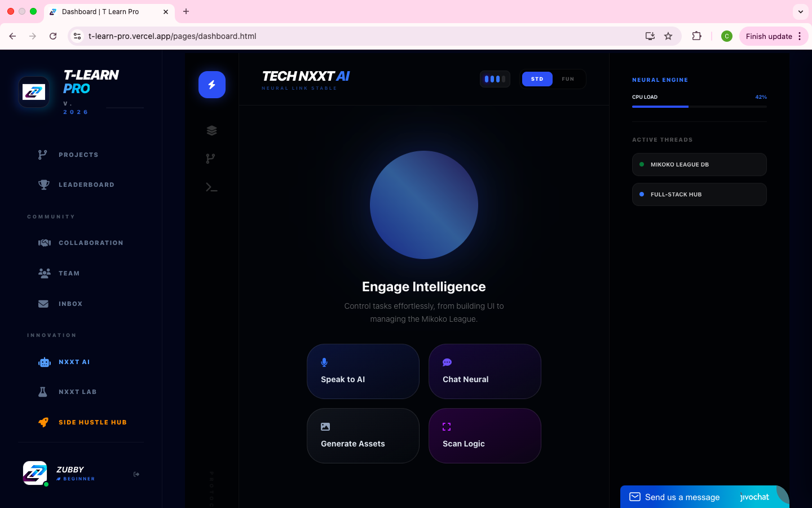Go back to previous page
Screen dimensions: 812x508
point(12,36)
